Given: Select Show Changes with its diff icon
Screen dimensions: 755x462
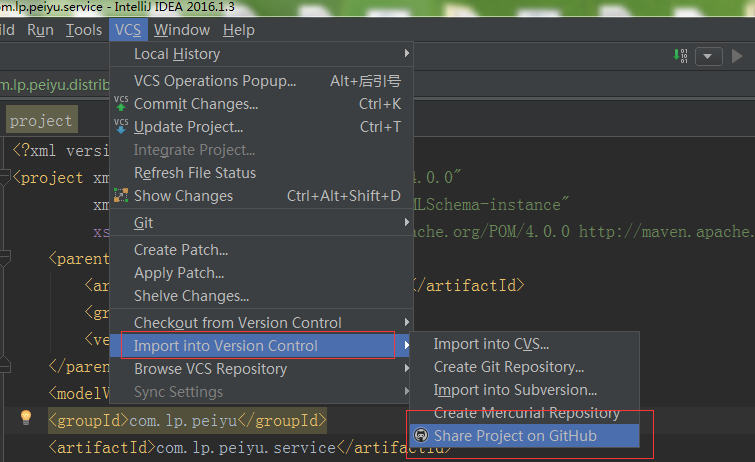Looking at the screenshot, I should (183, 196).
